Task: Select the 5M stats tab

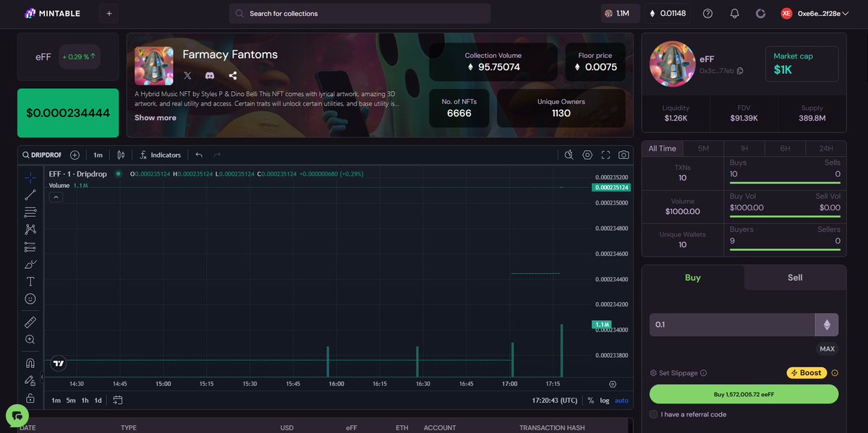Action: pyautogui.click(x=703, y=148)
